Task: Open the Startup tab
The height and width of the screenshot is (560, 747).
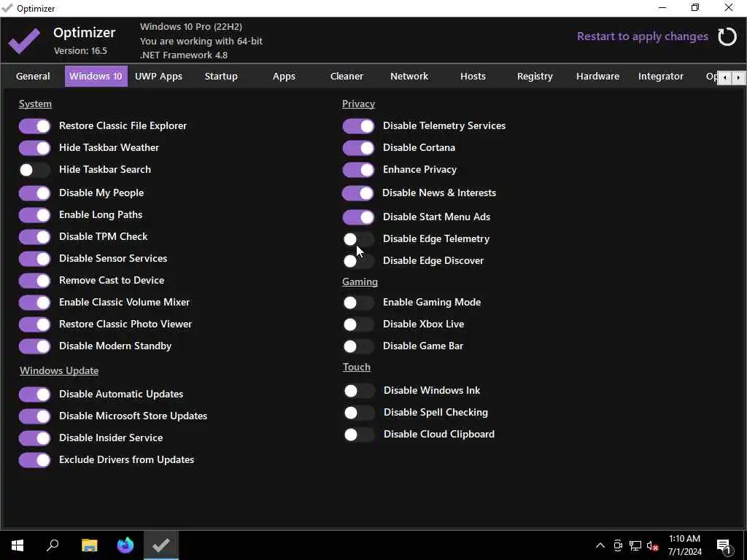Action: click(x=221, y=76)
